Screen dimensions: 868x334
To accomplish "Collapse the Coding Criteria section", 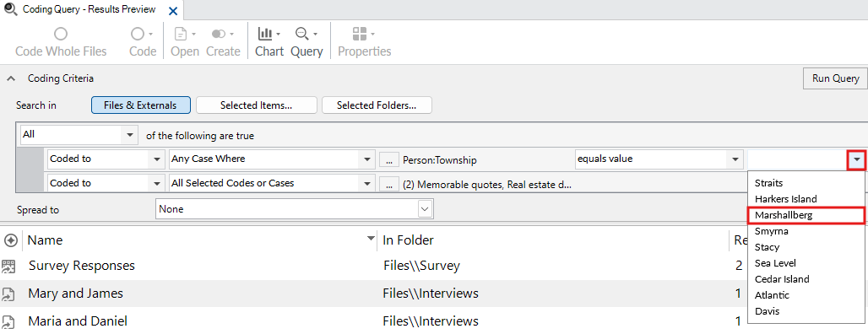I will [10, 78].
